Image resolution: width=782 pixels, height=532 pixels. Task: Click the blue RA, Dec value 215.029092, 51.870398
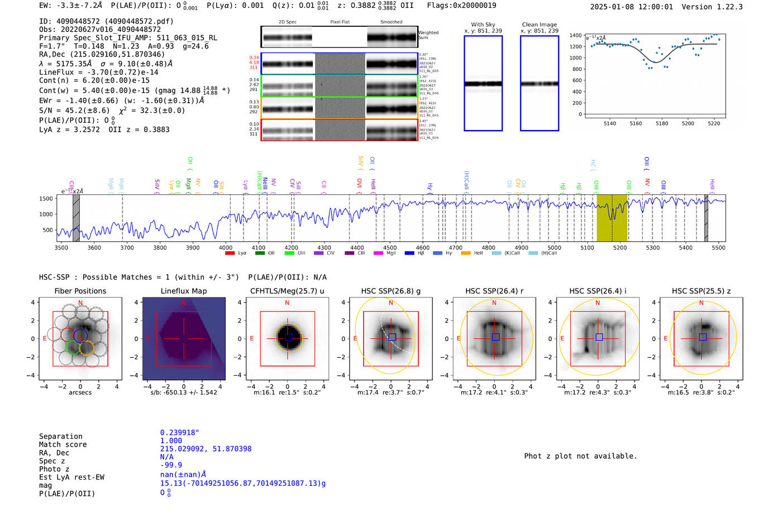tap(206, 449)
